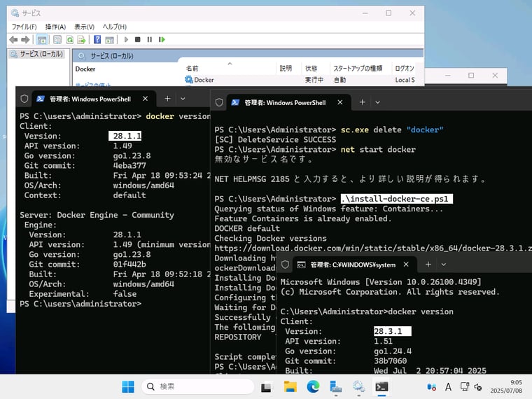532x399 pixels.
Task: Select the Docker service gear icon
Action: click(188, 80)
